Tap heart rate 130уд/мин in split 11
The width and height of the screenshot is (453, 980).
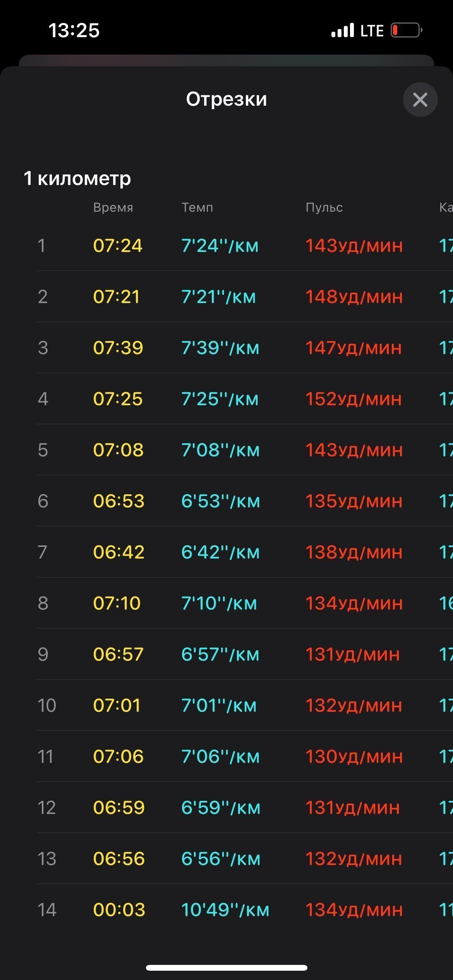pos(354,757)
